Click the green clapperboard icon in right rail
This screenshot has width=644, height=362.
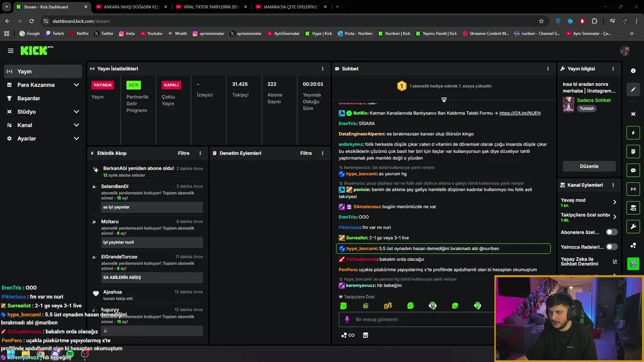pos(633,263)
